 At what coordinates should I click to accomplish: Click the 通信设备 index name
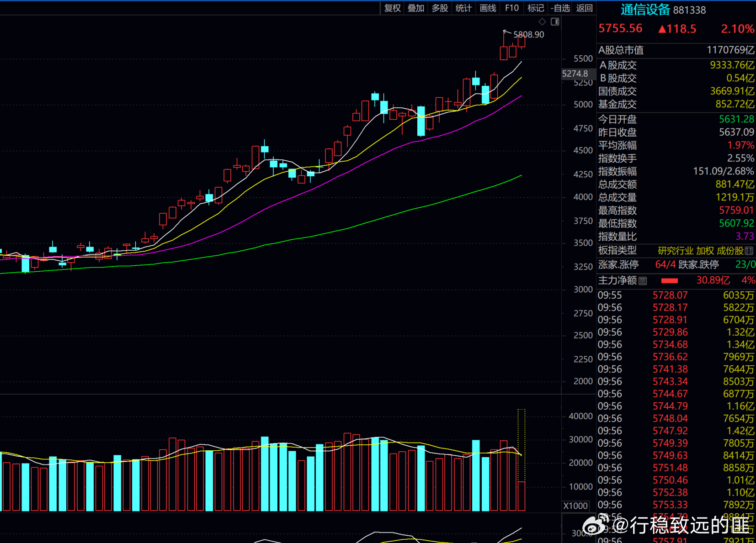point(645,10)
